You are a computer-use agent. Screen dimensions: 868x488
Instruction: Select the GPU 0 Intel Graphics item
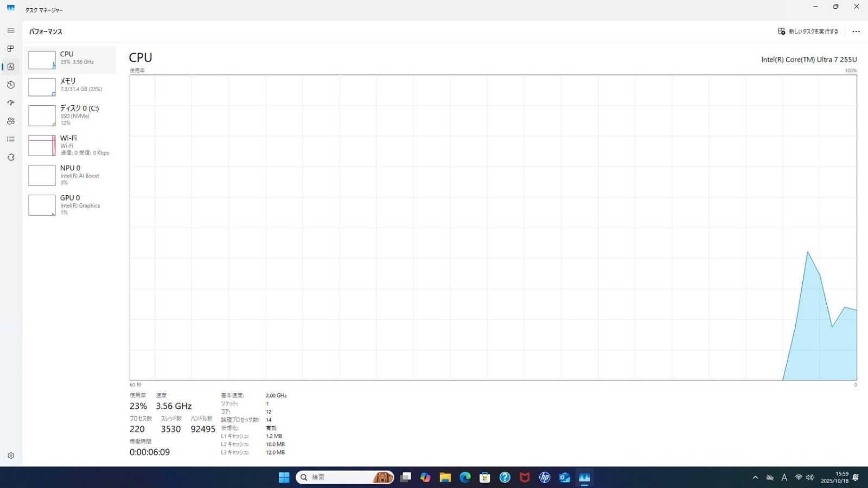[70, 205]
